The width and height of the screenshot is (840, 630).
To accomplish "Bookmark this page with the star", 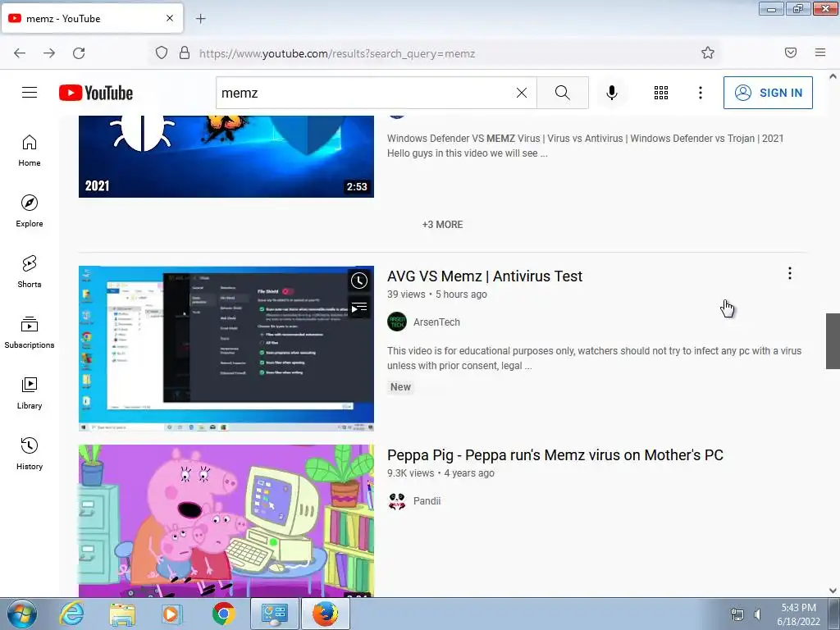I will point(708,52).
